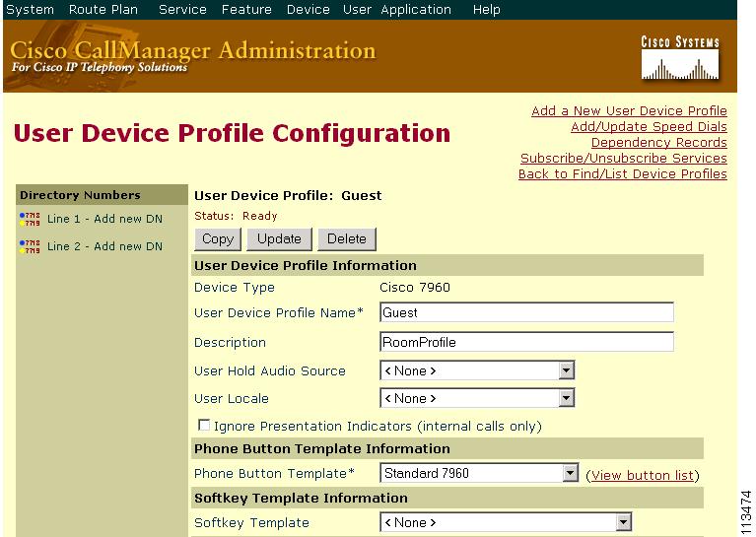Click the Cisco Systems logo

(680, 58)
